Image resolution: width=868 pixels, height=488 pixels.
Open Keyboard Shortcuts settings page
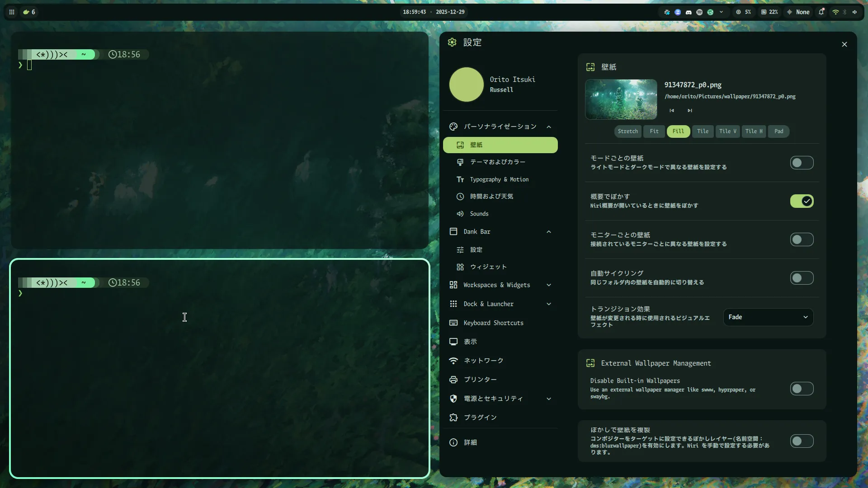point(493,323)
